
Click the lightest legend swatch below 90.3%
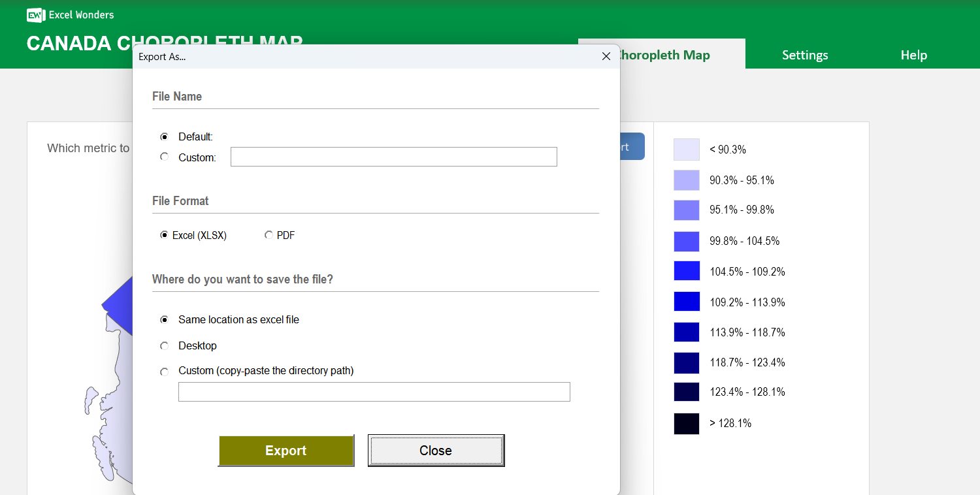tap(686, 149)
